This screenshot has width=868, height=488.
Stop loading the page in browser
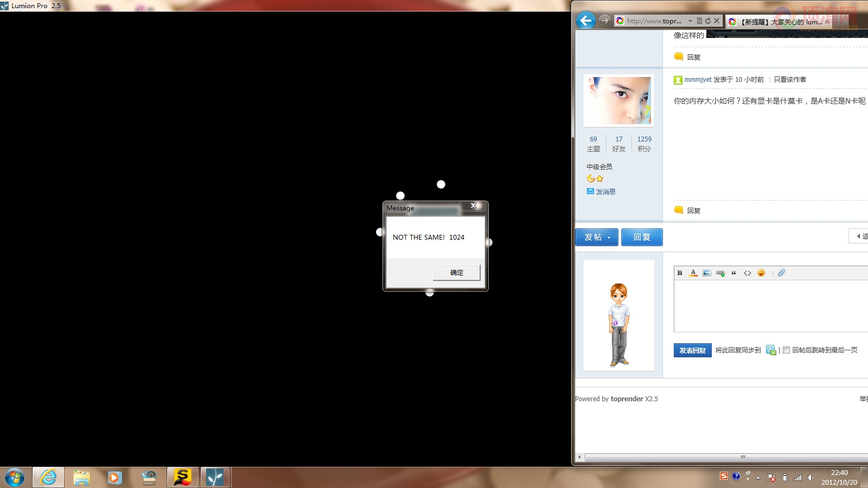(717, 21)
